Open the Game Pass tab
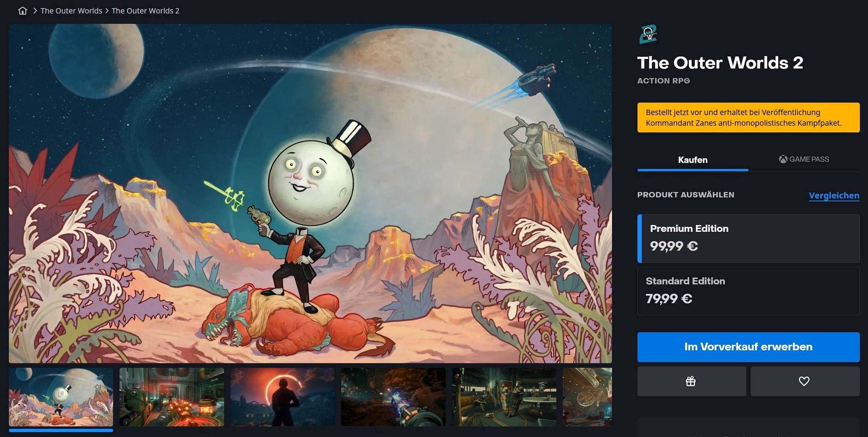Image resolution: width=868 pixels, height=437 pixels. point(804,159)
